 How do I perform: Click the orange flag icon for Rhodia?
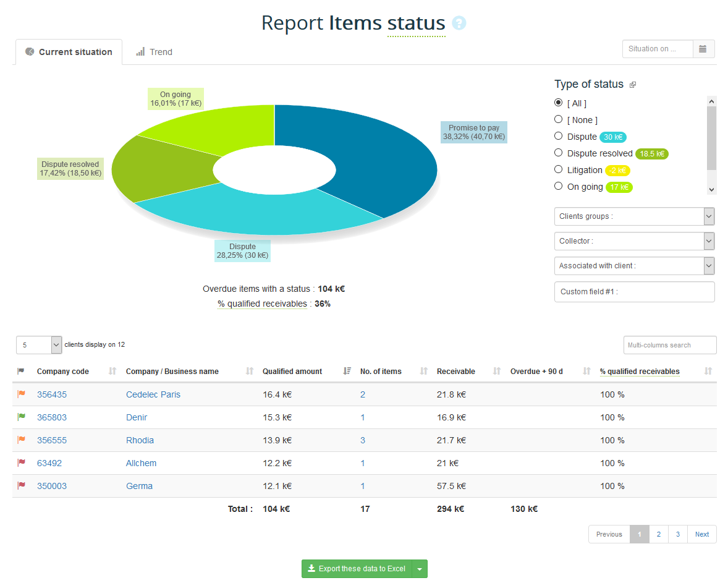[22, 440]
